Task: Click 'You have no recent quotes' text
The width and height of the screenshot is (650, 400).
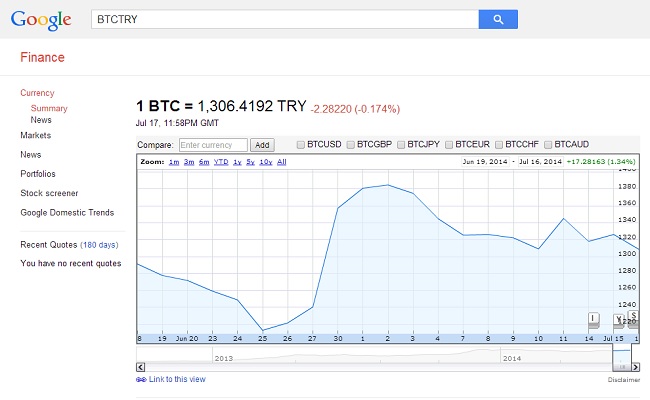Action: [71, 264]
